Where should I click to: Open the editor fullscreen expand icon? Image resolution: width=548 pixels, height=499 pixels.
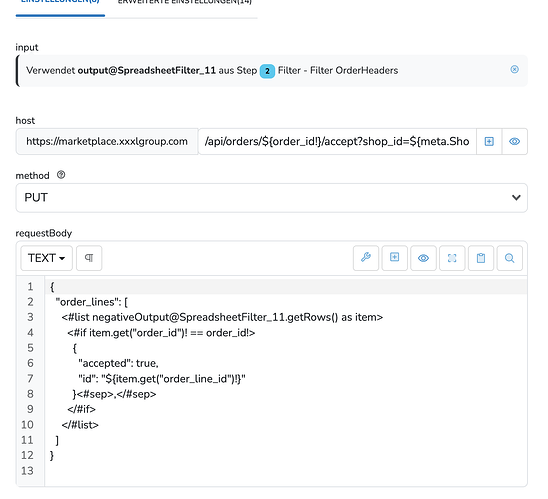click(x=452, y=258)
